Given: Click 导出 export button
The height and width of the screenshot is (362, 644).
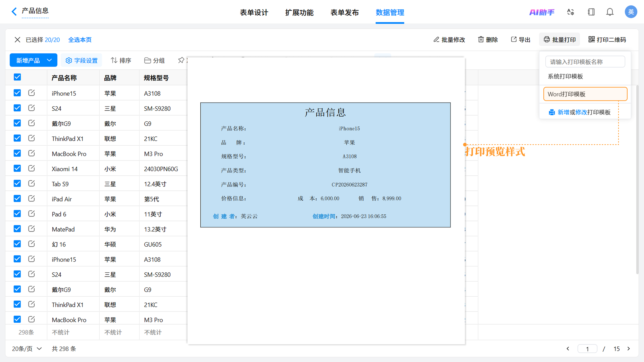Looking at the screenshot, I should point(521,39).
